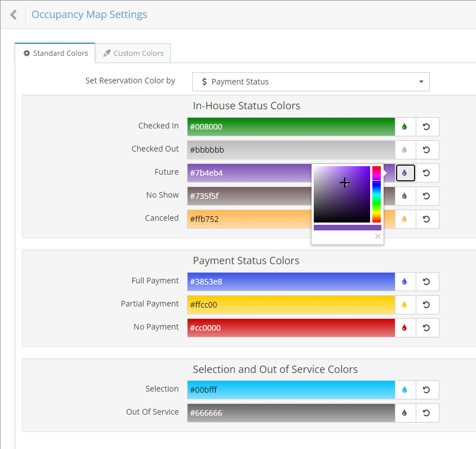The width and height of the screenshot is (476, 449).
Task: Reset the Checked In color to default
Action: coord(427,127)
